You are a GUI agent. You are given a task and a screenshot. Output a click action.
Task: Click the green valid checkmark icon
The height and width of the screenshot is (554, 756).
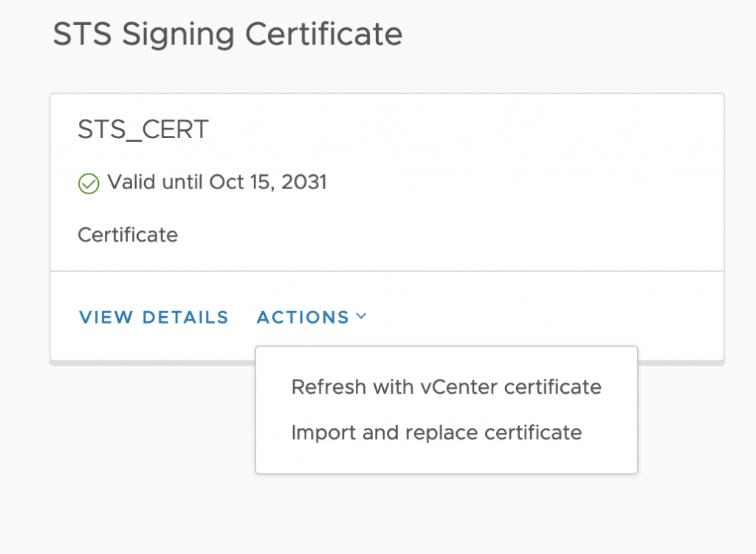pyautogui.click(x=89, y=183)
